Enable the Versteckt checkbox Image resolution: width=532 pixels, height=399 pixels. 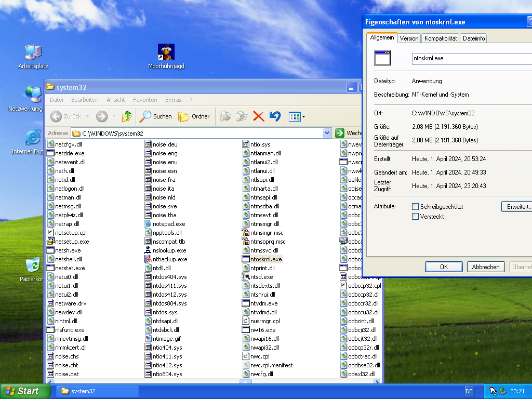415,217
